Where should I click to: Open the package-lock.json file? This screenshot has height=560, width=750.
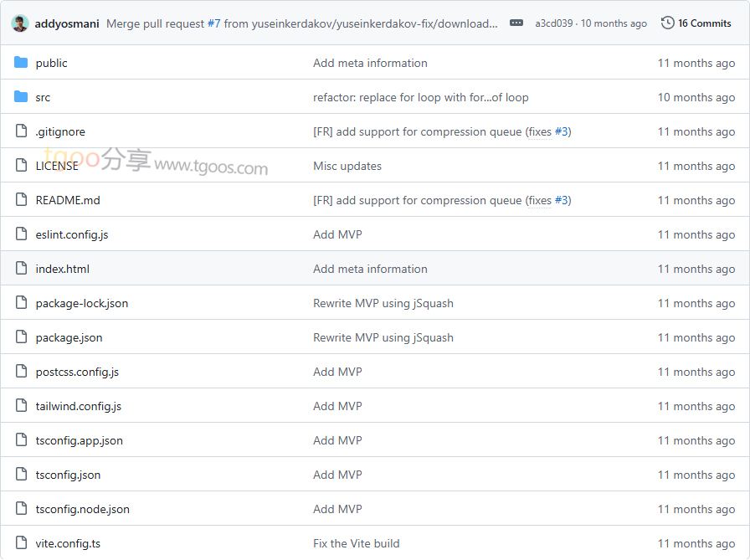(x=82, y=303)
